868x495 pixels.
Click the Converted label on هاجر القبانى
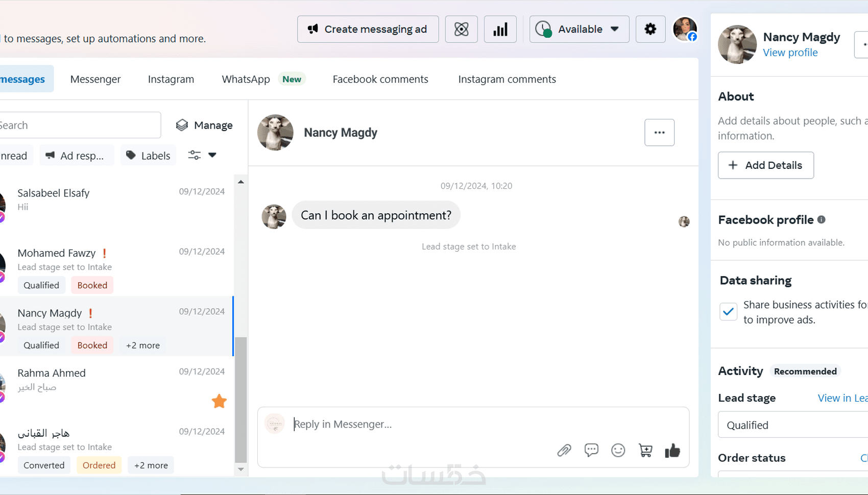(44, 465)
